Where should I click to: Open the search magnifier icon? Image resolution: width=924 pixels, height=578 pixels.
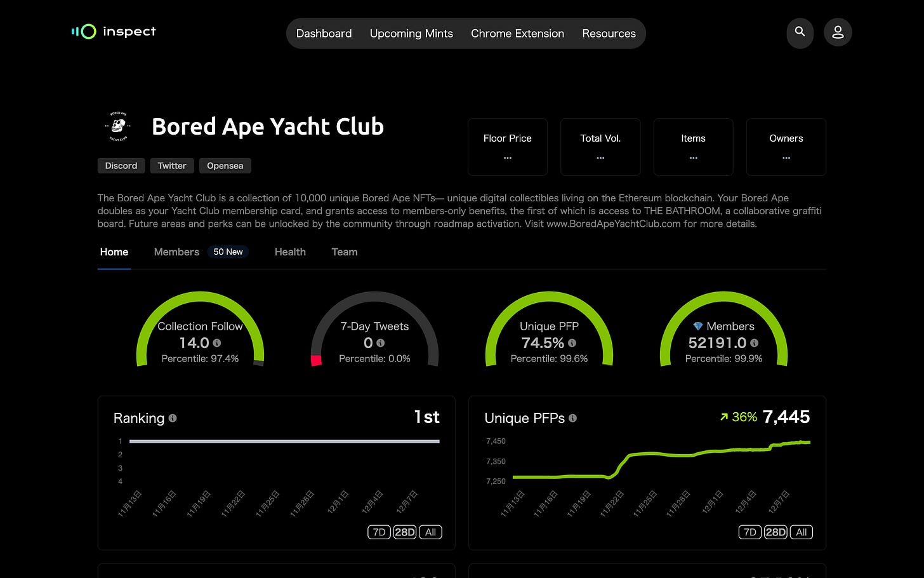pos(800,32)
